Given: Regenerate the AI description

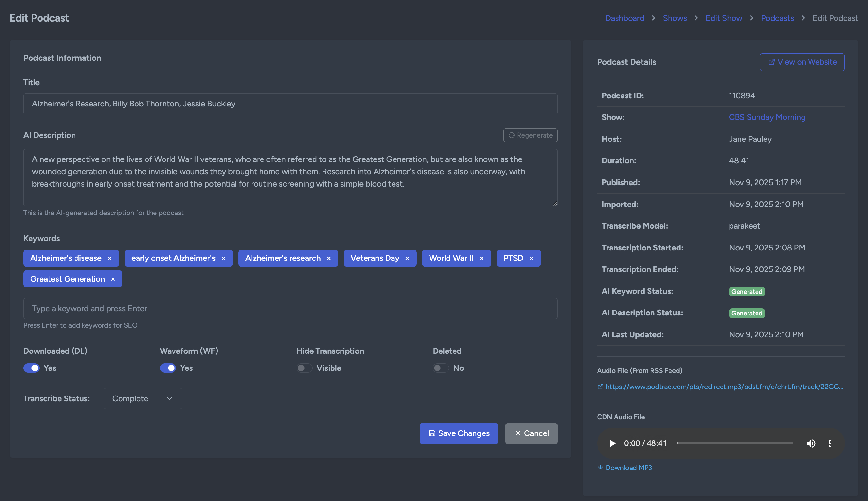Looking at the screenshot, I should point(530,135).
